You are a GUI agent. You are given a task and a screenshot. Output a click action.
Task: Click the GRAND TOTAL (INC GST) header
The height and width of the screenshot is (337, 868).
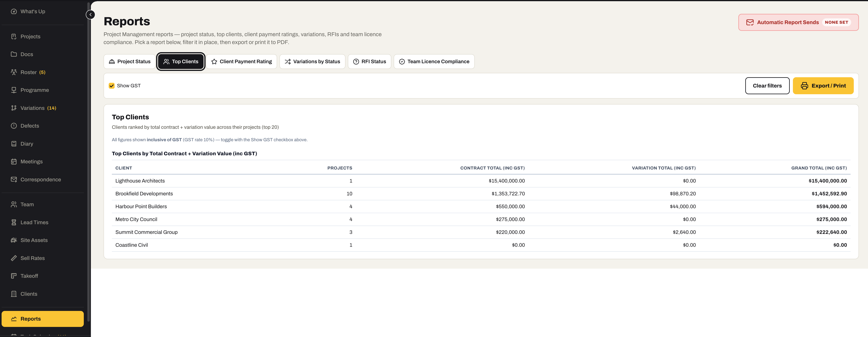point(819,168)
